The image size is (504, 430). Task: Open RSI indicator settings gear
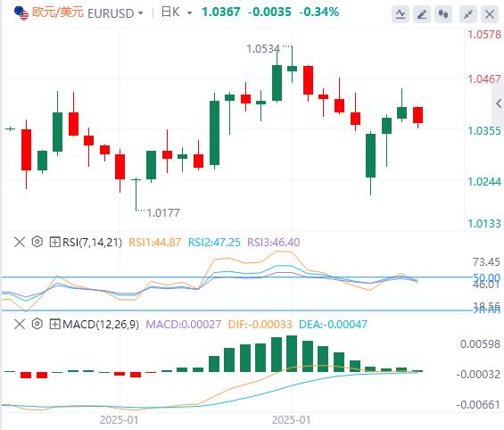click(37, 242)
